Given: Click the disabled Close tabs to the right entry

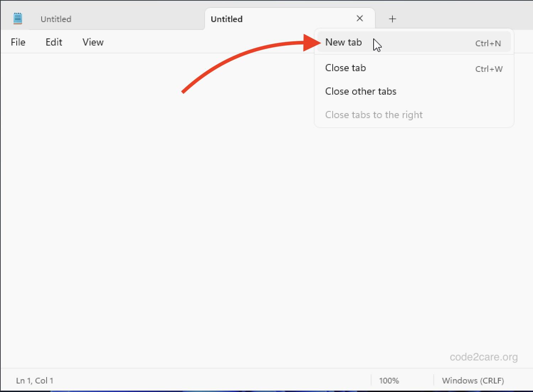Looking at the screenshot, I should 374,115.
